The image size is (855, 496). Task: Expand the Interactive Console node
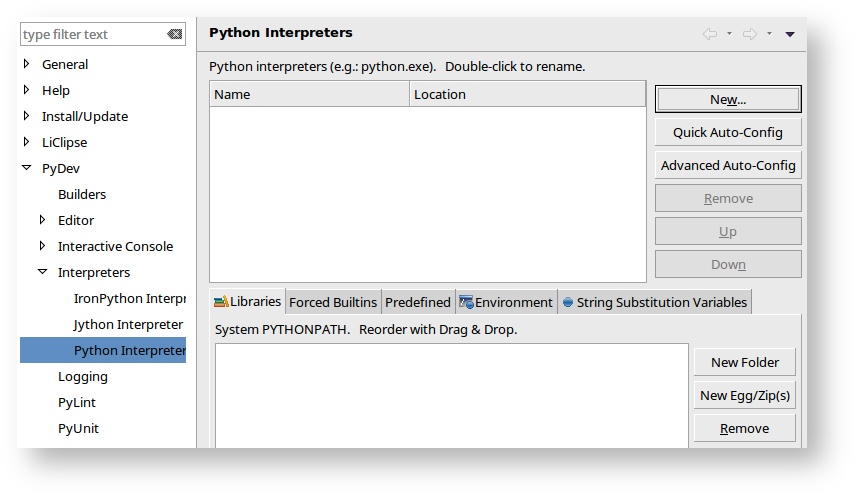click(x=42, y=246)
